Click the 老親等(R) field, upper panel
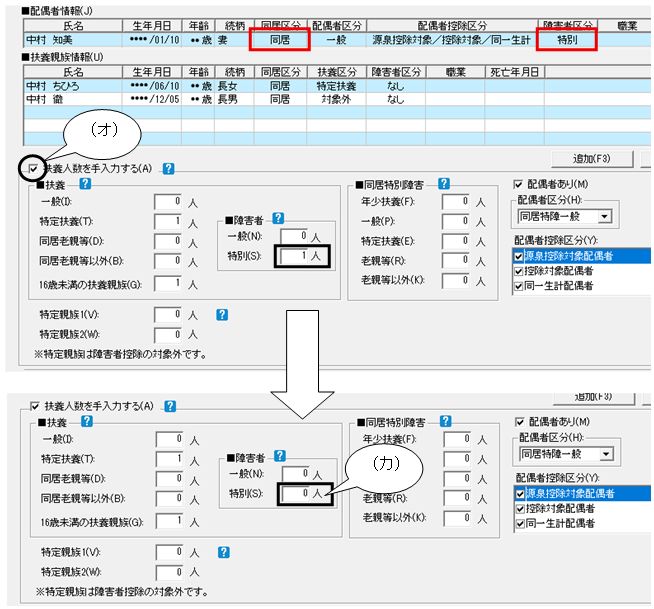Viewport: 654px width, 609px height. coord(456,261)
